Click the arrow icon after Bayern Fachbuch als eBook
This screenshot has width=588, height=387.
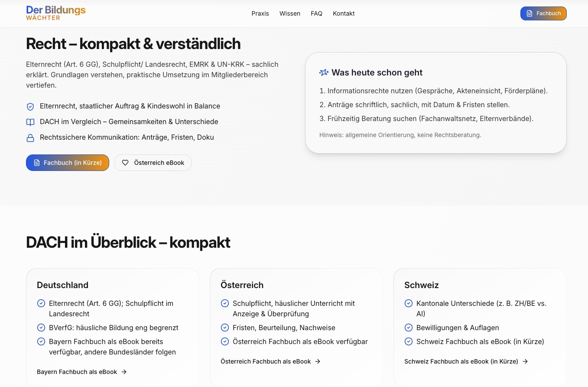[x=124, y=372]
